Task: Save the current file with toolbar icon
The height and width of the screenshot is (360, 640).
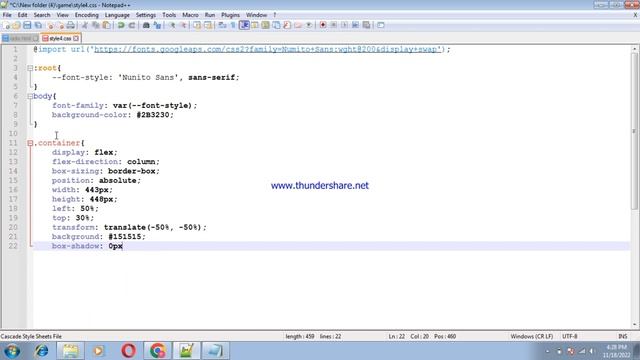Action: pos(27,25)
